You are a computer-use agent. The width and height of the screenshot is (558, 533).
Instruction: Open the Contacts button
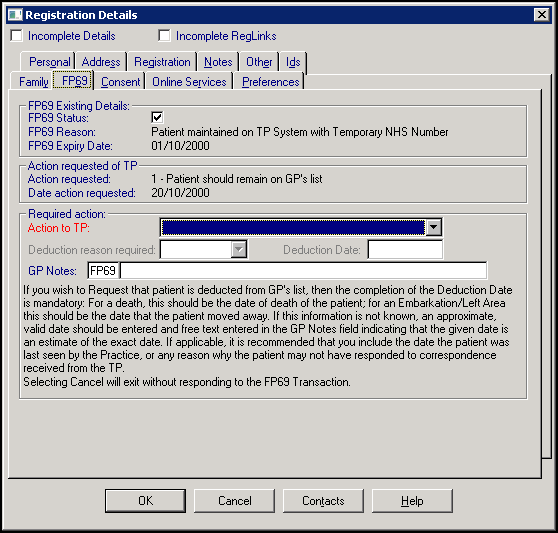tap(323, 501)
